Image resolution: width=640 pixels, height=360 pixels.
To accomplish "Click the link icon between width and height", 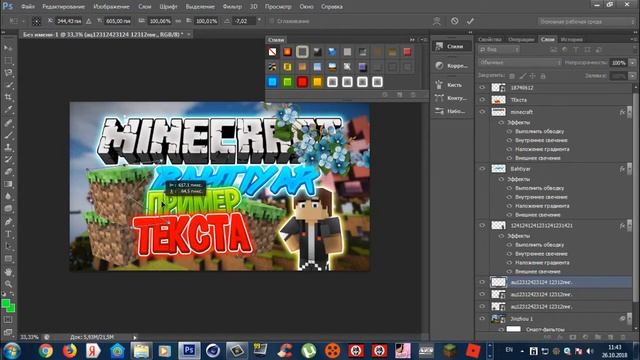I will click(178, 21).
